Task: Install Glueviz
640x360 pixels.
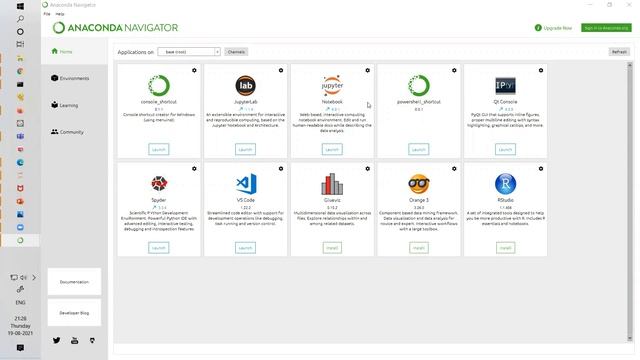Action: point(332,248)
